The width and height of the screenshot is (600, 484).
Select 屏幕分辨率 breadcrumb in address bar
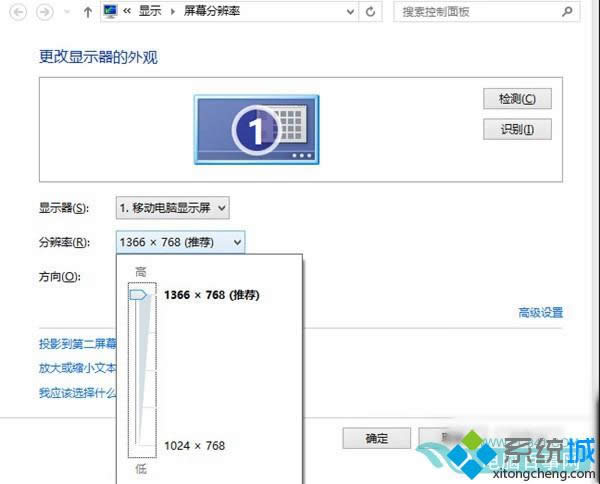(x=212, y=11)
